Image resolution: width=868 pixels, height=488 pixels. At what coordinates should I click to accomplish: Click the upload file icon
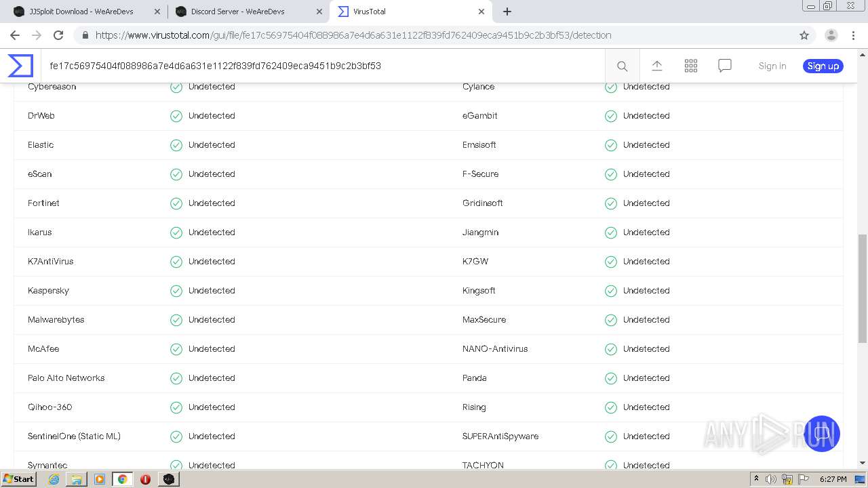(656, 66)
